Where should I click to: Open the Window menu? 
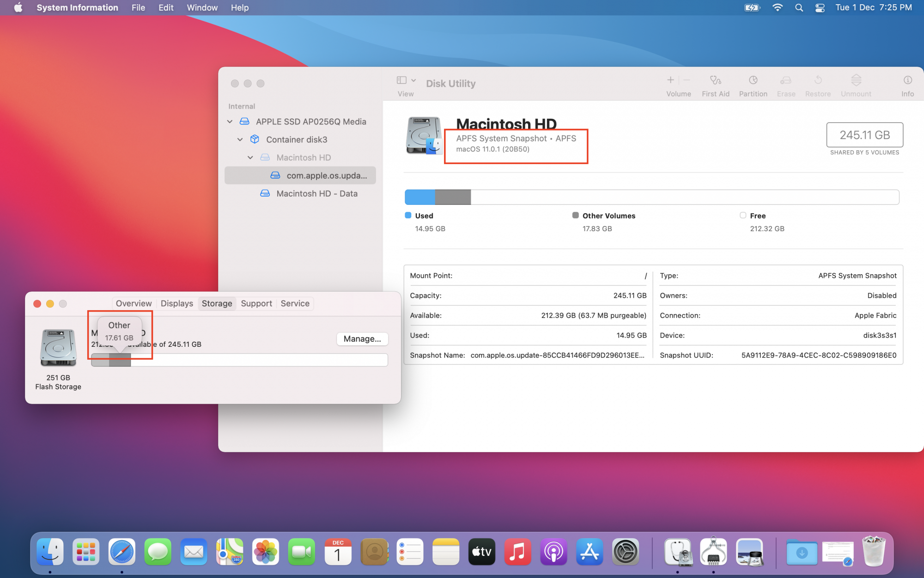[x=202, y=8]
